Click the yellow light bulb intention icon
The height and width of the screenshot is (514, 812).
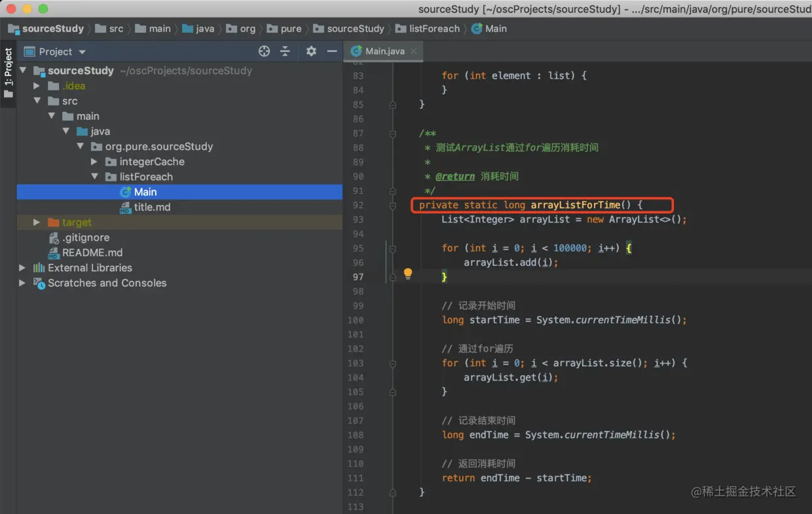[408, 273]
